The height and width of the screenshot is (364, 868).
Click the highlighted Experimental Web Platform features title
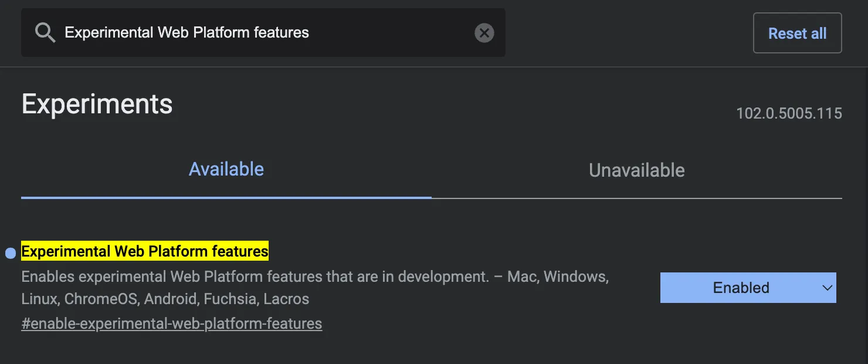click(144, 251)
